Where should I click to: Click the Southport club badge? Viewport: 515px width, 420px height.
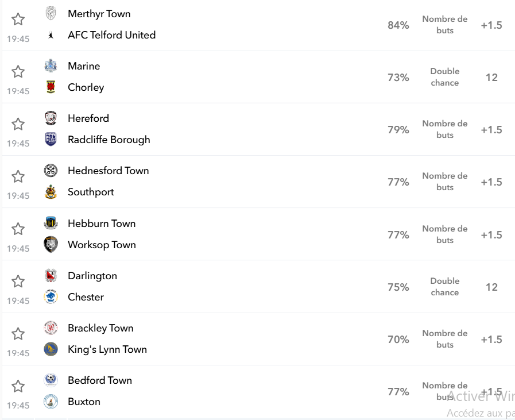coord(51,191)
